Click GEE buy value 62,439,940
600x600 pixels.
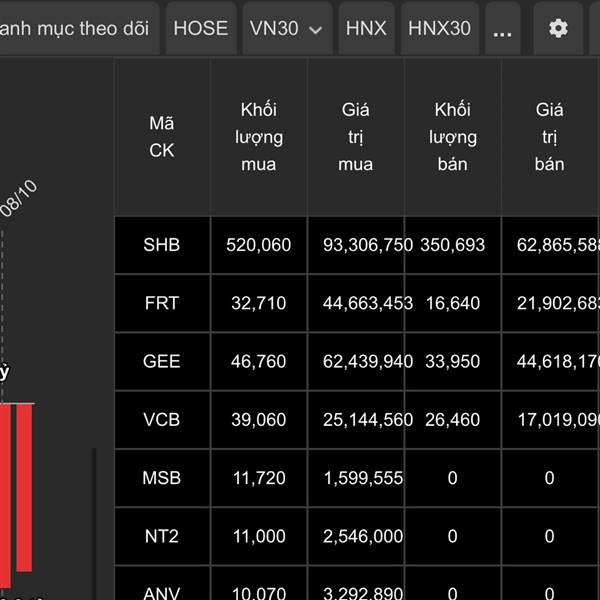point(368,362)
